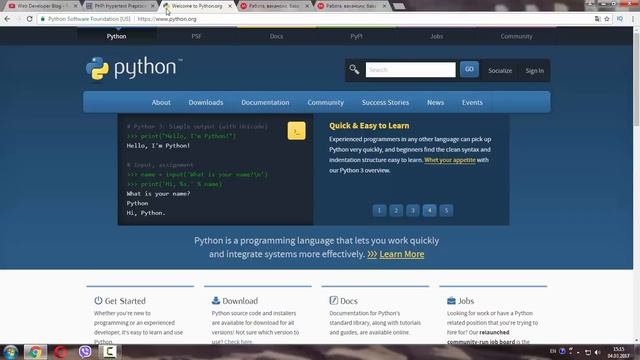Screen dimensions: 640x360
Task: Click the Sign In link
Action: click(x=534, y=71)
